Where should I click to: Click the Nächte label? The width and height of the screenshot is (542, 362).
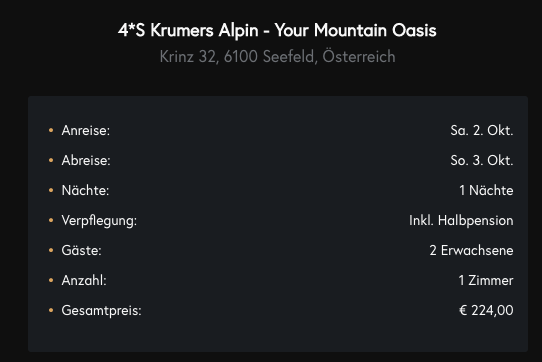coord(85,191)
